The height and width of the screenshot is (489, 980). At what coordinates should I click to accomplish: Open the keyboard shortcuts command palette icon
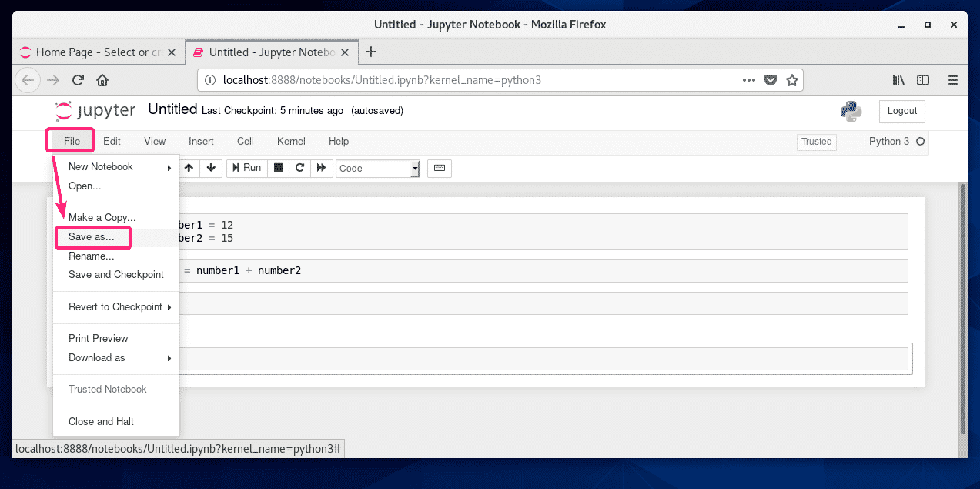point(439,168)
